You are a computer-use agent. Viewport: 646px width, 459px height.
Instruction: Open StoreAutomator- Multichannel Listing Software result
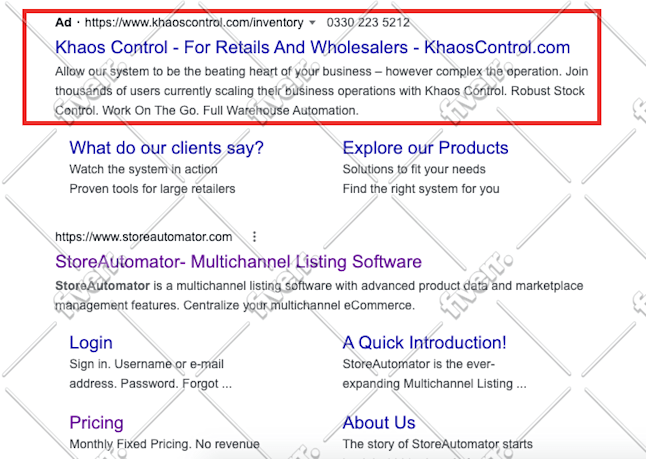pos(239,262)
